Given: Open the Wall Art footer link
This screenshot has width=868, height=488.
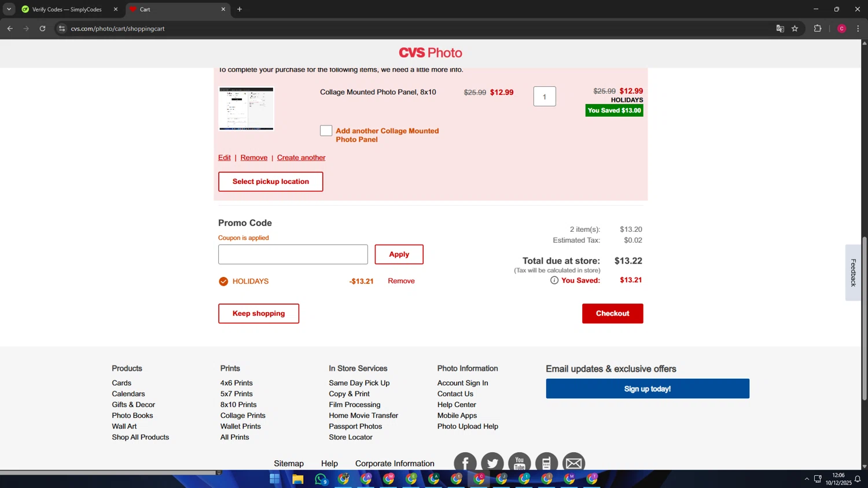Looking at the screenshot, I should (124, 426).
